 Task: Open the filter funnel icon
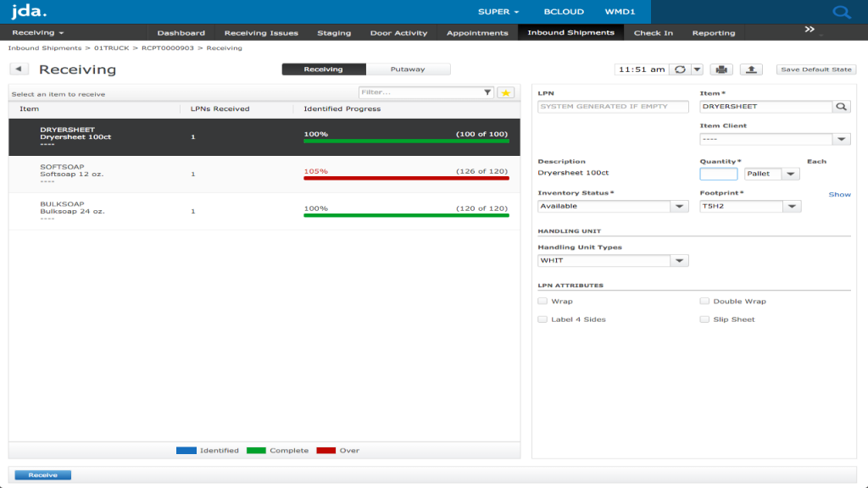[x=486, y=91]
